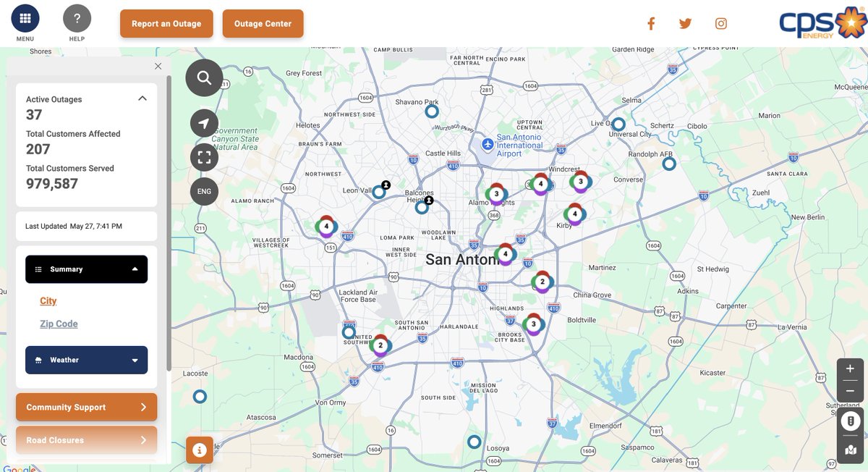Select the Balcones Heights outage marker

click(422, 208)
